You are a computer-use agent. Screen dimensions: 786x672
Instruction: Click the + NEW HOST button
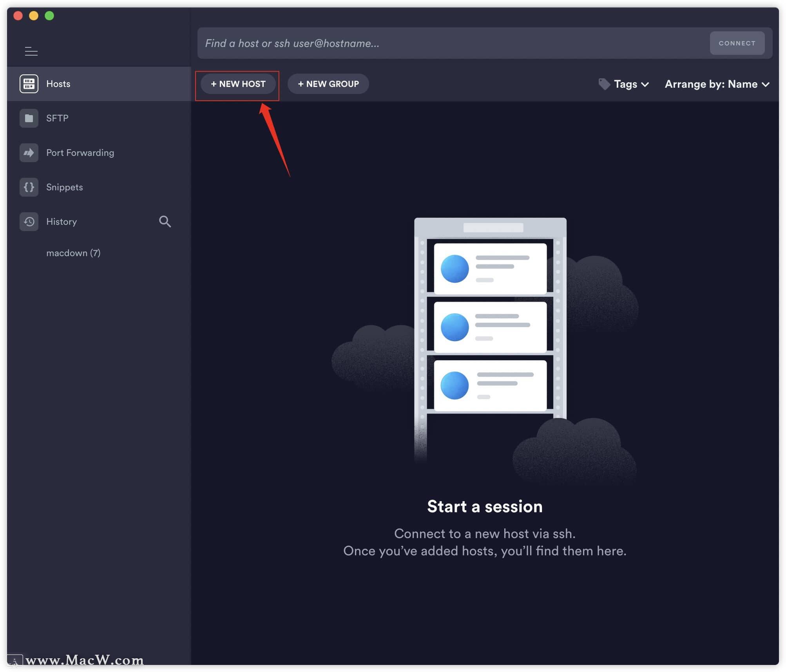click(x=237, y=84)
